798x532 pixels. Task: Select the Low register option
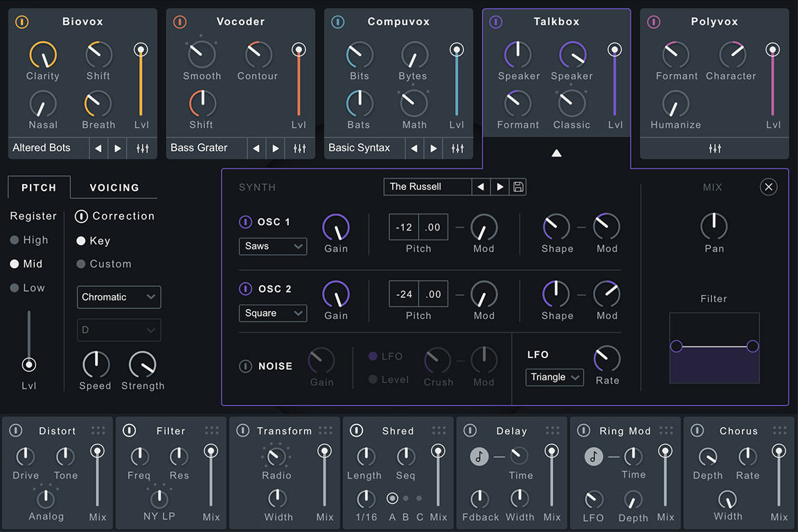coord(28,287)
